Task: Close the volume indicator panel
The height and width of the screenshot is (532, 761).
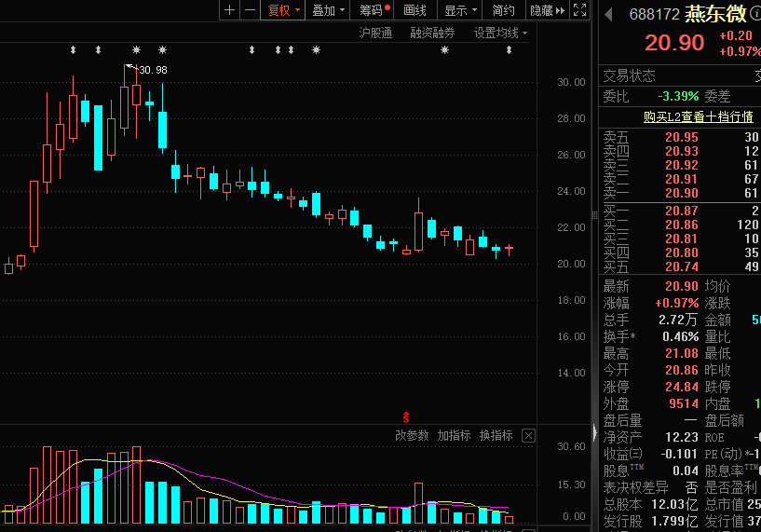Action: tap(528, 435)
